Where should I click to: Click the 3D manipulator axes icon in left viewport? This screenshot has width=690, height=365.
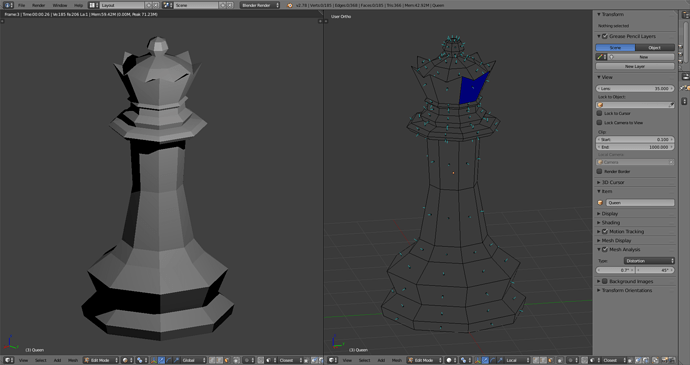[x=154, y=360]
